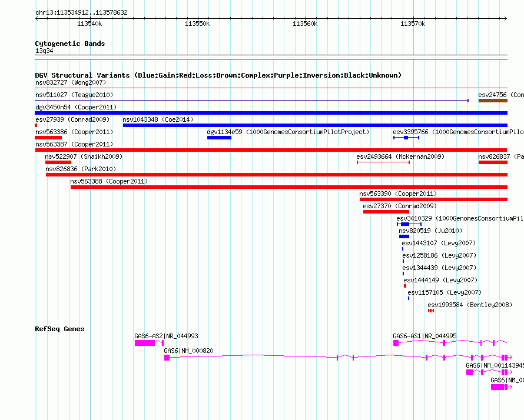Click the GAS6-AS2 magenta exon block

point(145,343)
